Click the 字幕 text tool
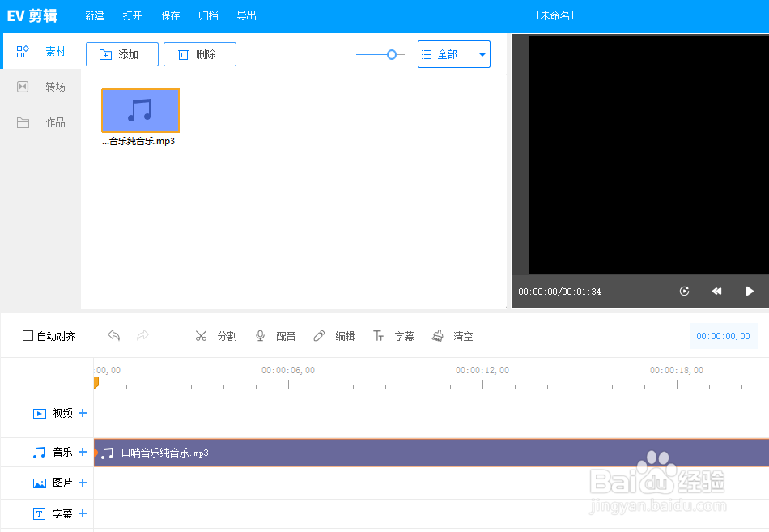 point(393,336)
